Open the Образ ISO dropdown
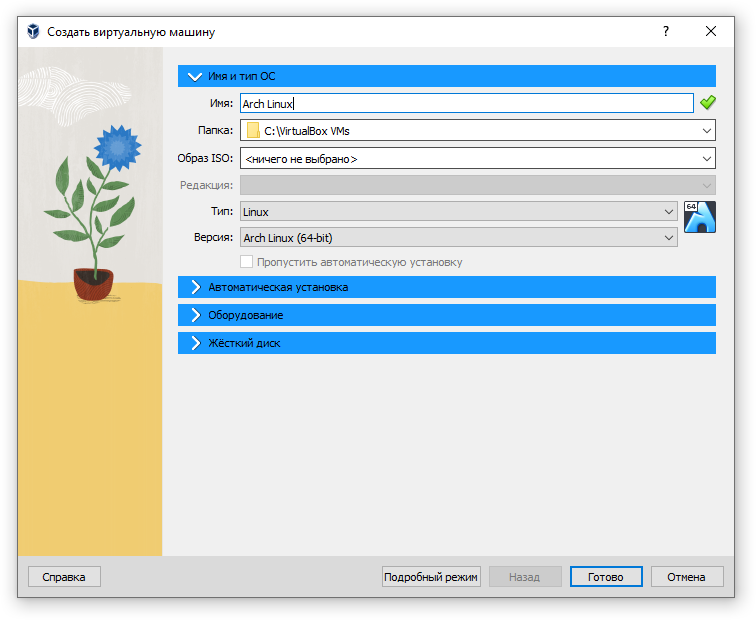The height and width of the screenshot is (620, 756). coord(478,159)
